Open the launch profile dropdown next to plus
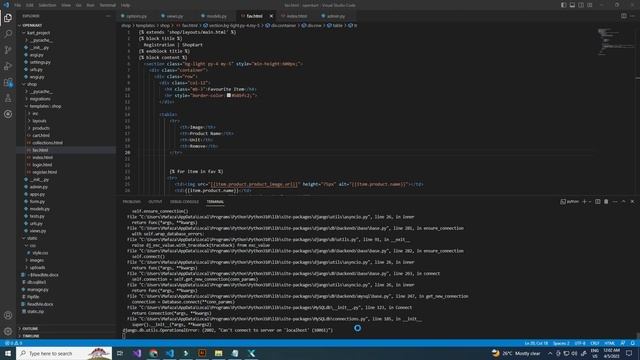The width and height of the screenshot is (640, 360). [590, 202]
